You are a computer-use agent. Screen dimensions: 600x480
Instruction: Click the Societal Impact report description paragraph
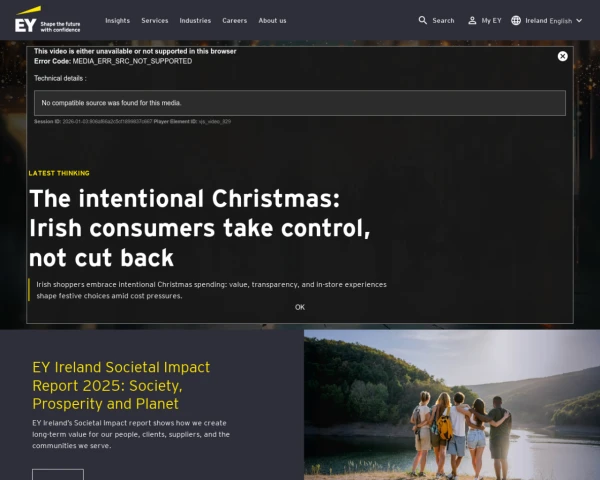coord(131,434)
